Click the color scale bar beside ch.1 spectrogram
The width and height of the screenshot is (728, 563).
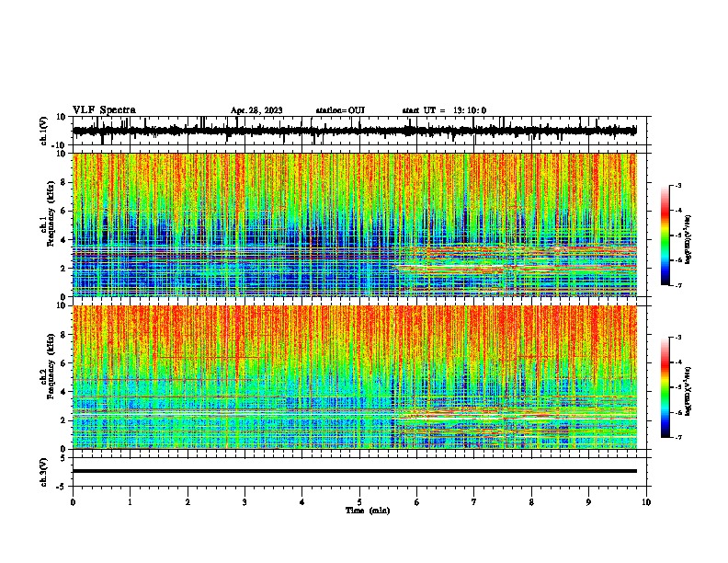coord(665,236)
